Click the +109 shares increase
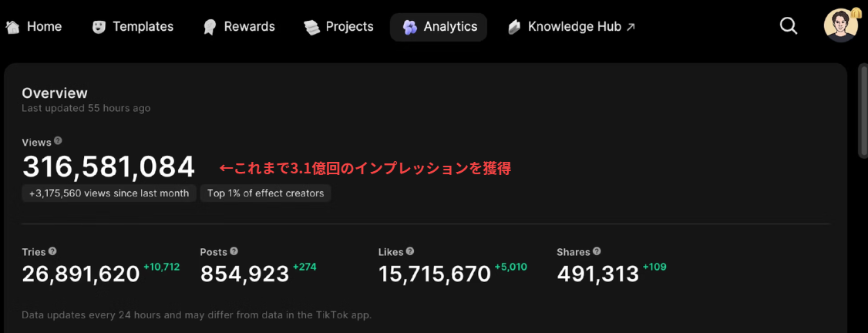The width and height of the screenshot is (868, 333). pos(654,267)
